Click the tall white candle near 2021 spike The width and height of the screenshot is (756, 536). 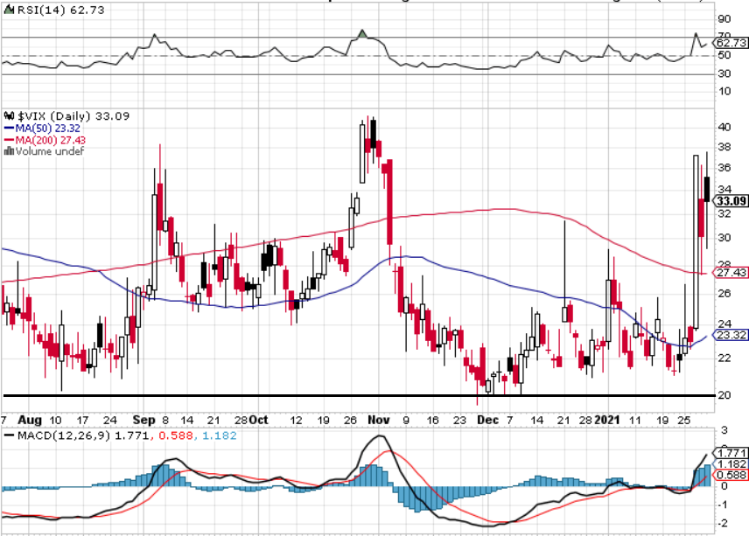click(696, 241)
